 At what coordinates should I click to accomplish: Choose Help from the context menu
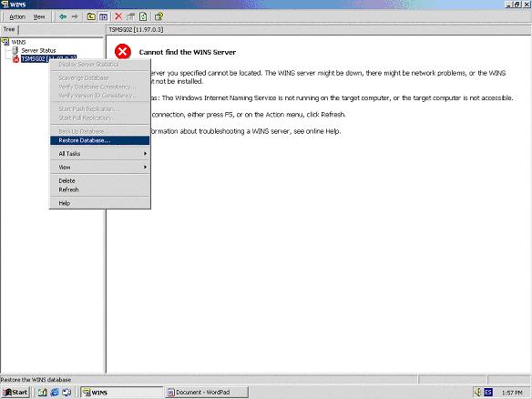point(100,203)
